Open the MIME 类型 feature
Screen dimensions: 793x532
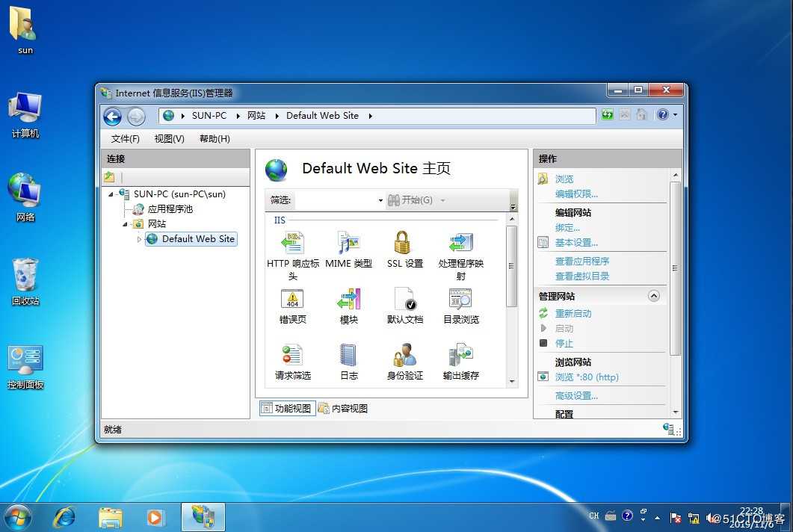tap(348, 243)
